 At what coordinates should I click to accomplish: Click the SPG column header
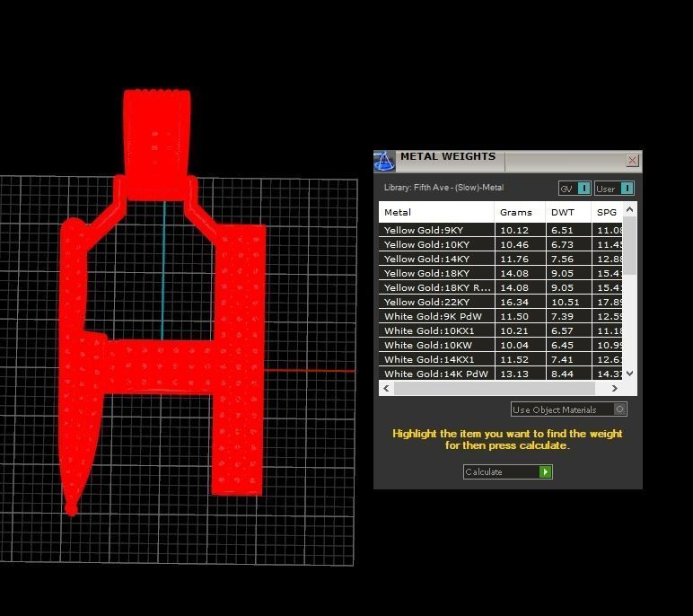(607, 212)
